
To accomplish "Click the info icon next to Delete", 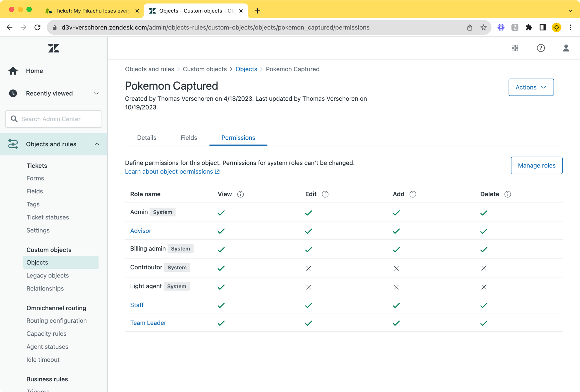I will (507, 194).
